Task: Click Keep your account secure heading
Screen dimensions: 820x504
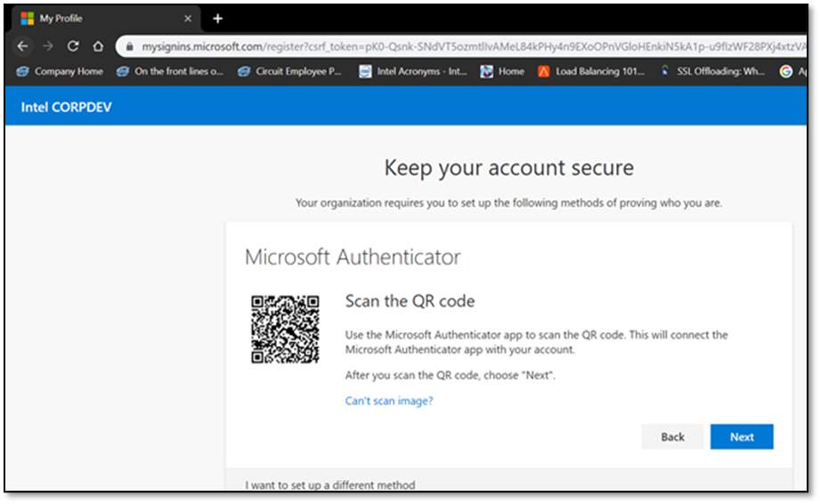Action: tap(509, 167)
